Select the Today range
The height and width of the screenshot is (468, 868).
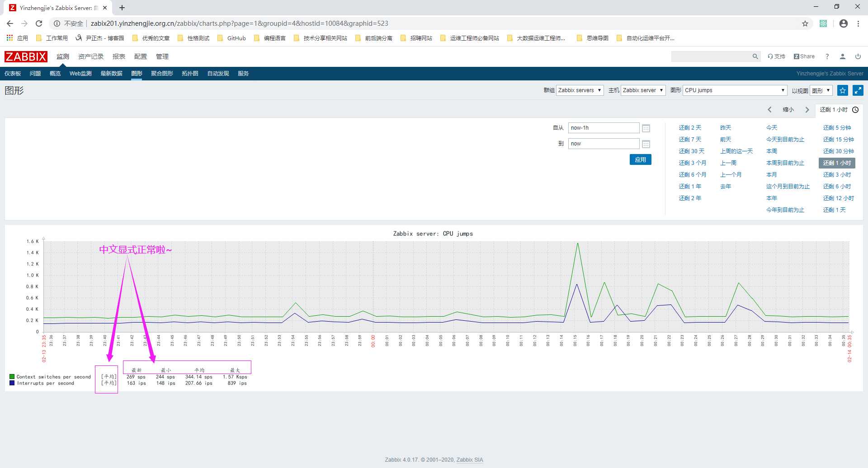(772, 128)
